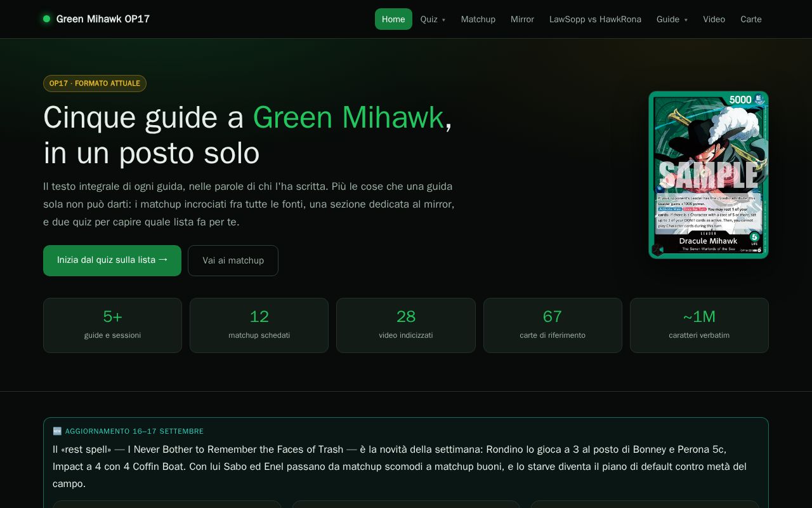Click the OP17 · Formato attuale badge
This screenshot has width=812, height=508.
[95, 83]
